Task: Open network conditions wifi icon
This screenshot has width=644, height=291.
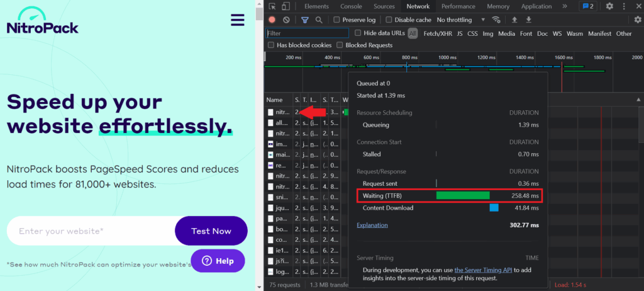Action: 496,20
